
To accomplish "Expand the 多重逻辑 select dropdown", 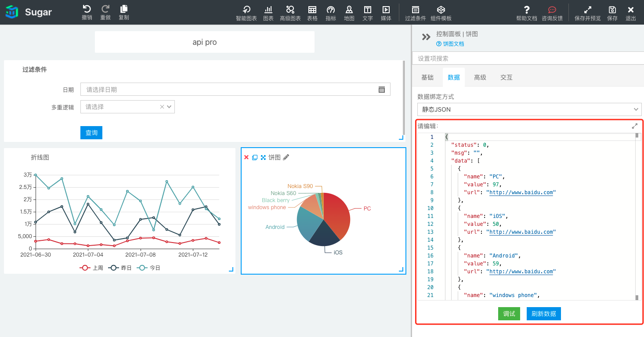I will point(170,107).
